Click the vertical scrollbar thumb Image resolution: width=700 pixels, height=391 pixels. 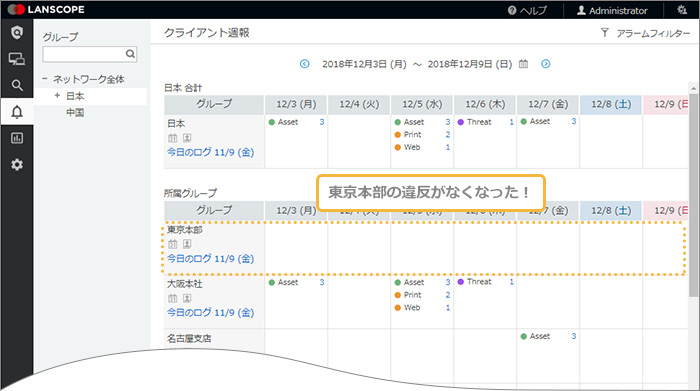click(x=693, y=195)
